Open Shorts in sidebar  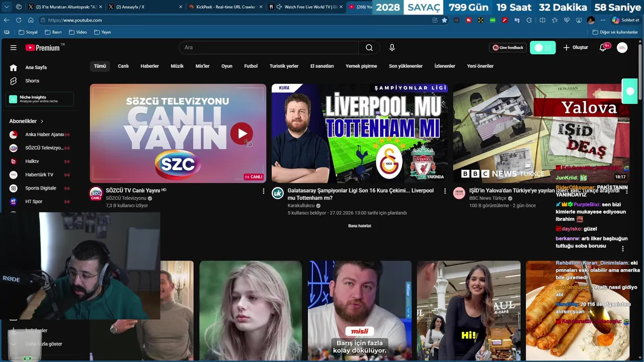tap(32, 81)
